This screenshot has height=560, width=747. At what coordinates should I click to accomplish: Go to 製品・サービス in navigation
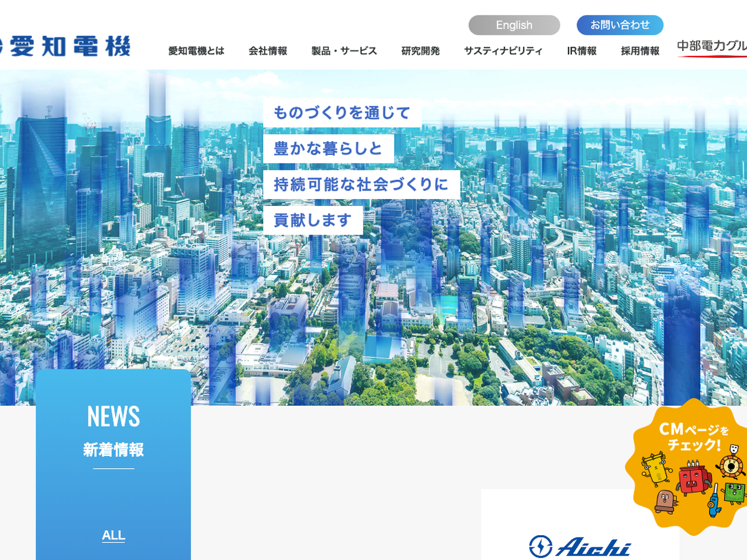[x=344, y=51]
